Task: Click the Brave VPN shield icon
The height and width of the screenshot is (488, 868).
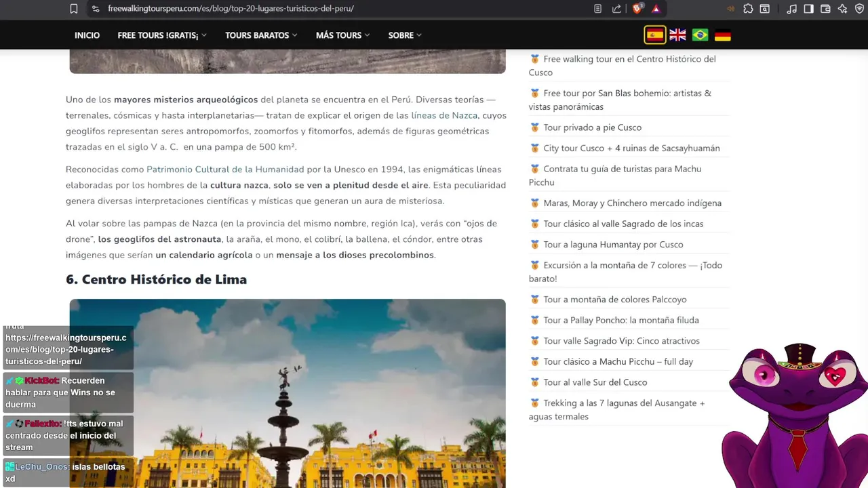Action: (859, 9)
